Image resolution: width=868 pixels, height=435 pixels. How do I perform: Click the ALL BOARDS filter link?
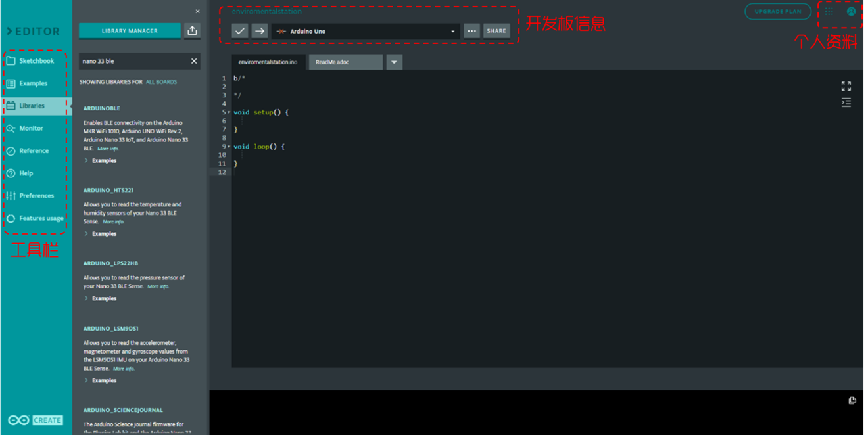[161, 82]
